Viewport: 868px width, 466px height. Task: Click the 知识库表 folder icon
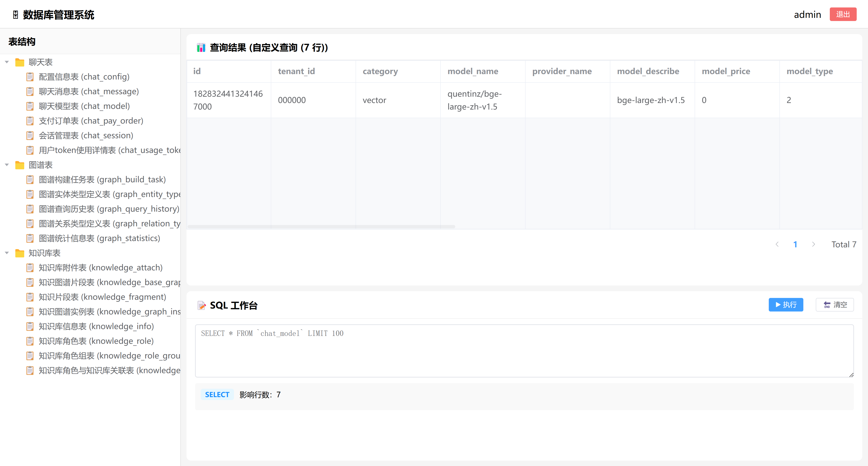pyautogui.click(x=20, y=253)
